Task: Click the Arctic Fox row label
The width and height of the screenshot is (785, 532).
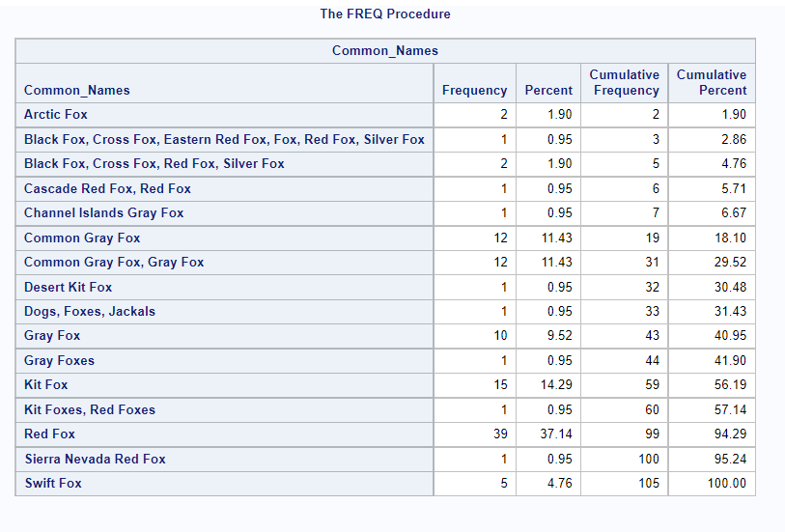Action: point(56,115)
